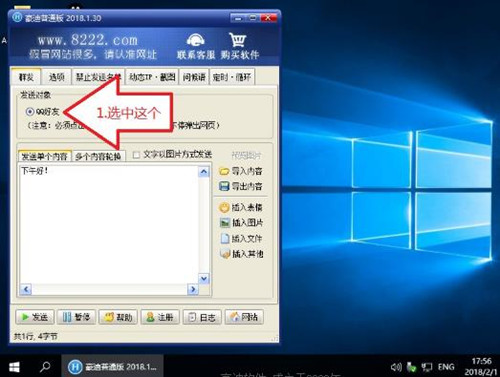The height and width of the screenshot is (377, 500).
Task: Open the 联系客服 headset icon
Action: pyautogui.click(x=195, y=40)
